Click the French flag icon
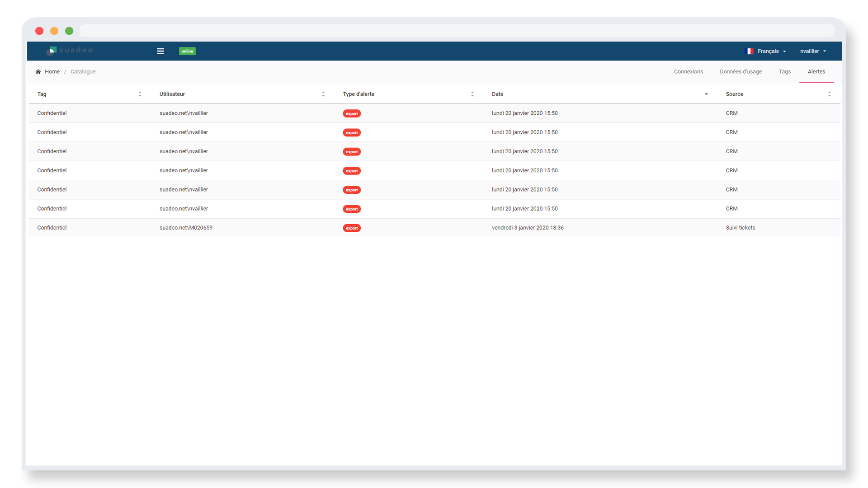The height and width of the screenshot is (488, 868). (x=749, y=51)
